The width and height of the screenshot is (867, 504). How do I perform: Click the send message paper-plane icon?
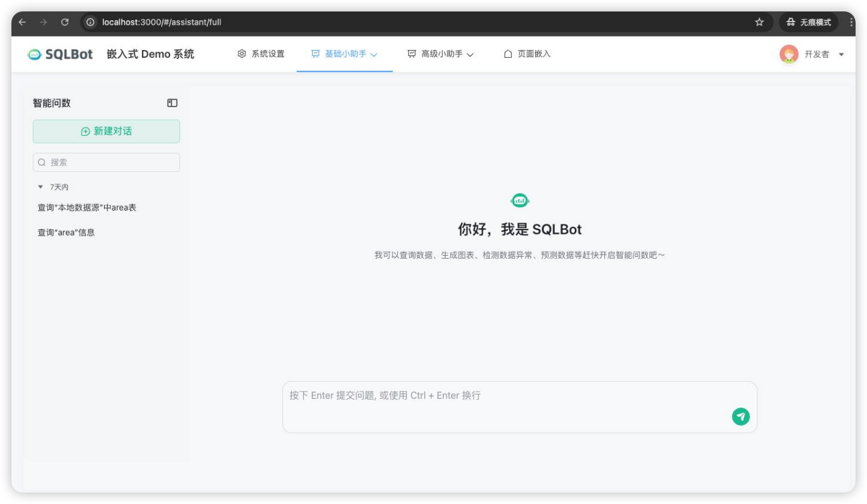[x=741, y=416]
